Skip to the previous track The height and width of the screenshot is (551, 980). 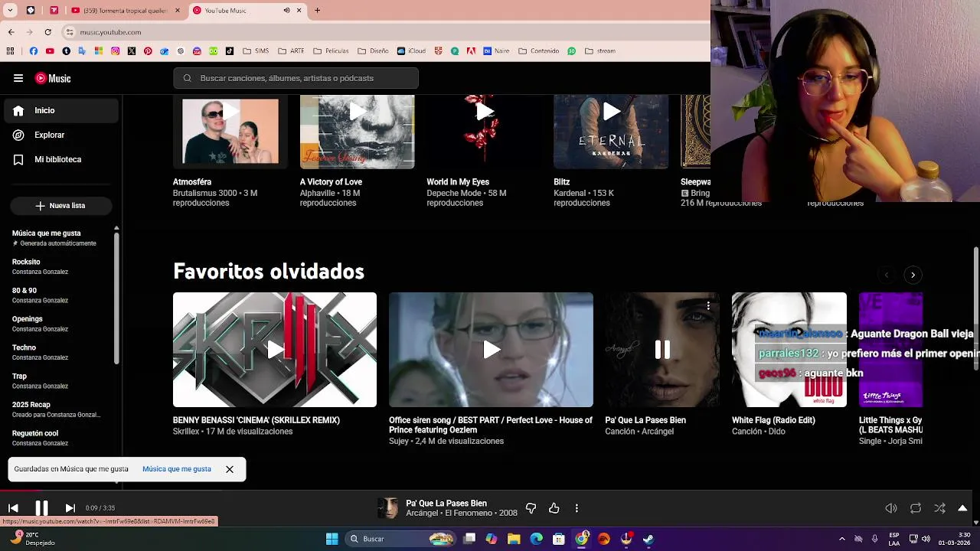click(x=13, y=508)
